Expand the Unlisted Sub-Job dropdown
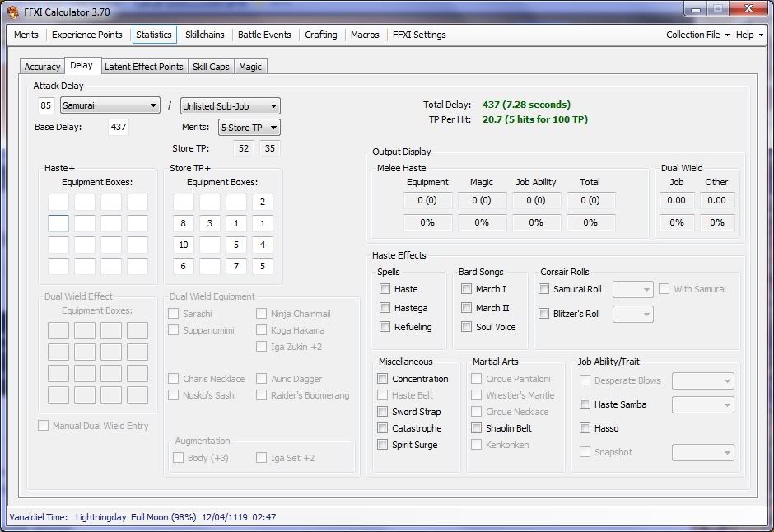Image resolution: width=774 pixels, height=532 pixels. pos(230,105)
